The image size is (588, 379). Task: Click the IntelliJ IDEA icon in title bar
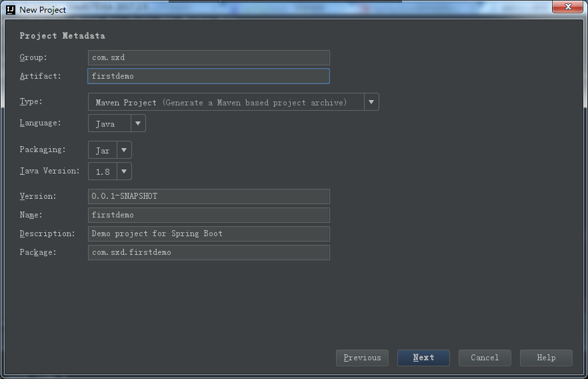[11, 9]
